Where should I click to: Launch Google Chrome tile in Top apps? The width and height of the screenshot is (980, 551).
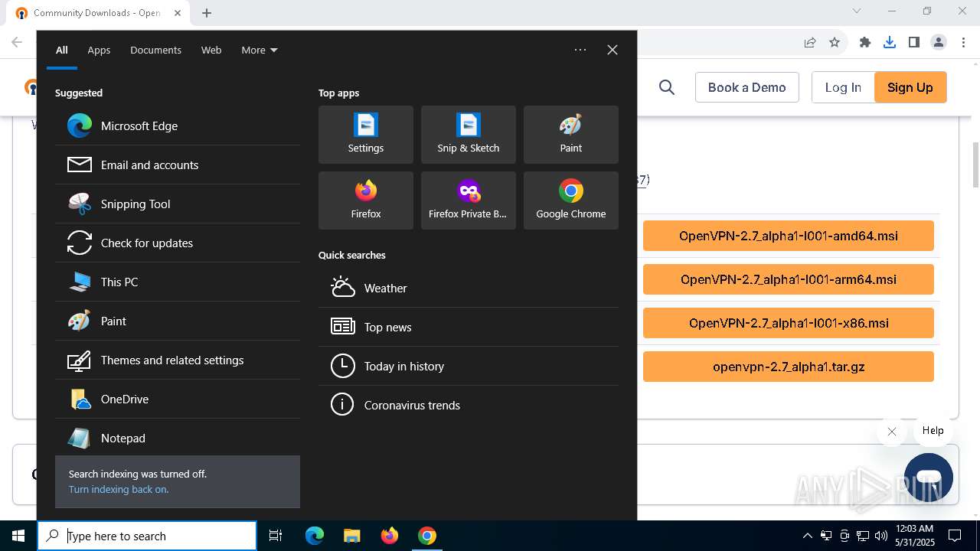571,201
